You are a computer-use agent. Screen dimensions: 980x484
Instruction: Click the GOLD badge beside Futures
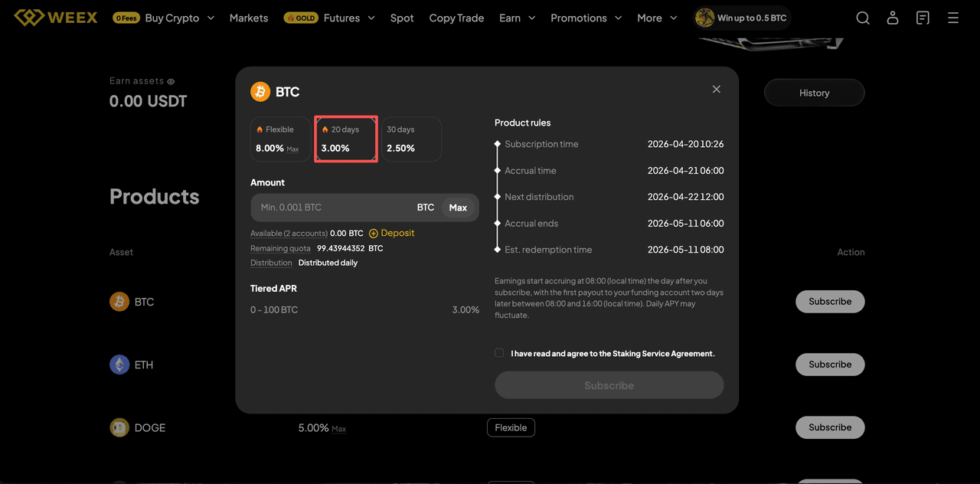click(301, 18)
